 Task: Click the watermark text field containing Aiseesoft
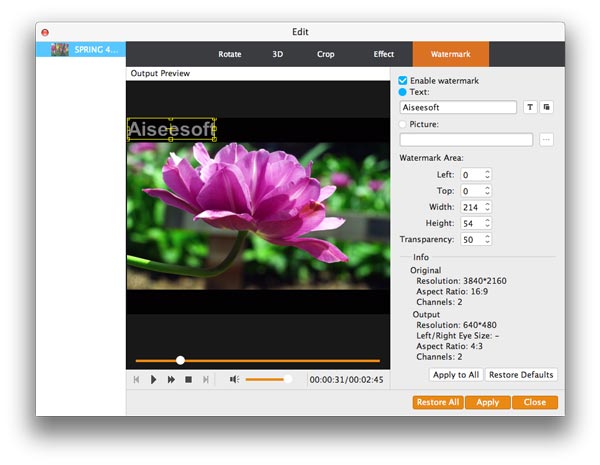coord(458,108)
